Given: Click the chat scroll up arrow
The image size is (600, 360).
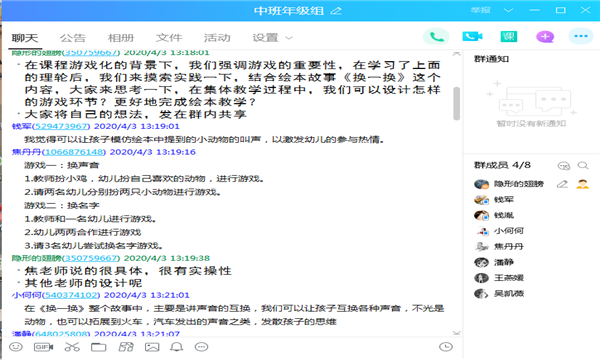Looking at the screenshot, I should coord(456,54).
